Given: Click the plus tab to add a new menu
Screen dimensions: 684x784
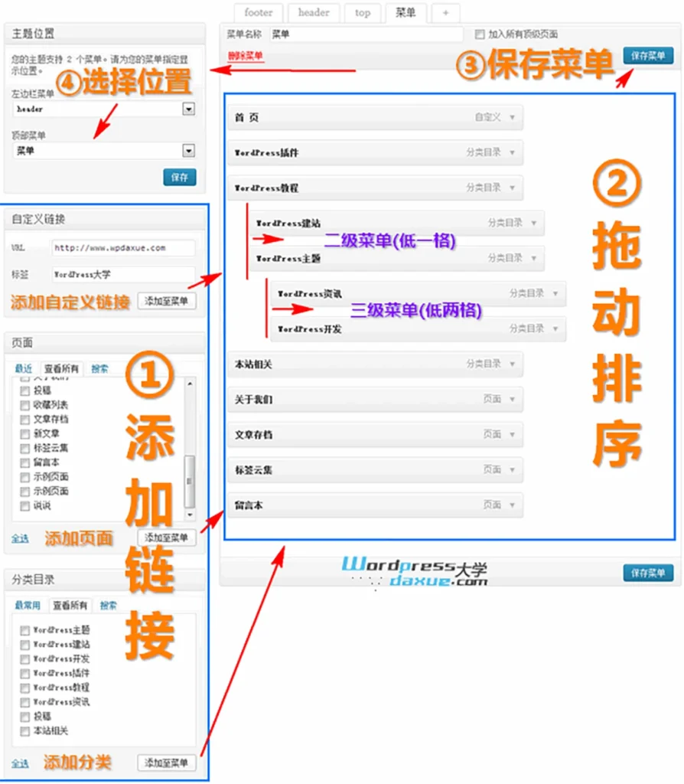Looking at the screenshot, I should coord(445,12).
